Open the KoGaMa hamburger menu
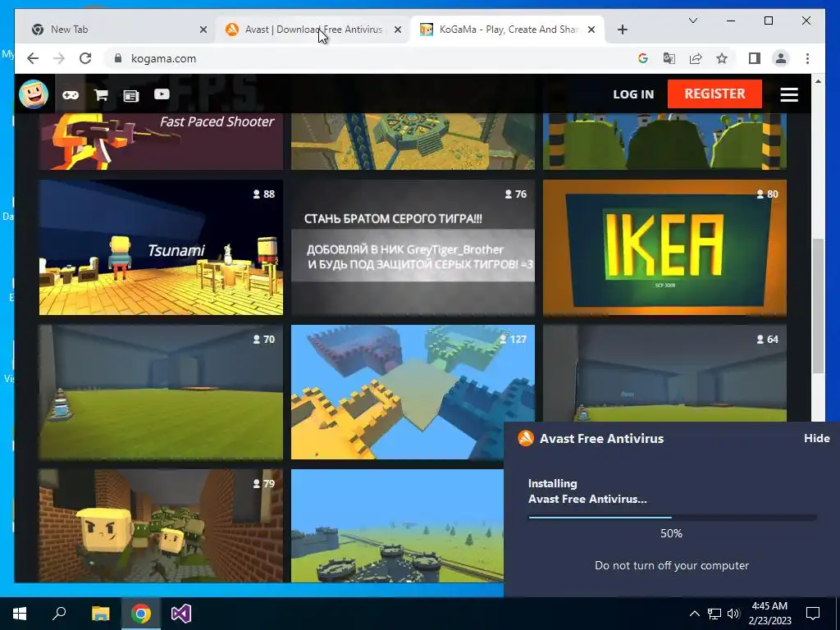Screen dimensions: 840x630 789,94
